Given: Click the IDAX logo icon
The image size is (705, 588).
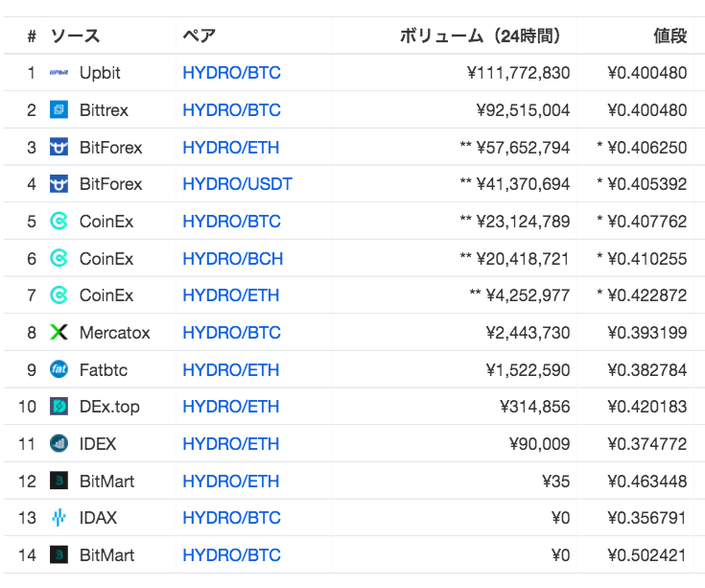Looking at the screenshot, I should (x=59, y=518).
